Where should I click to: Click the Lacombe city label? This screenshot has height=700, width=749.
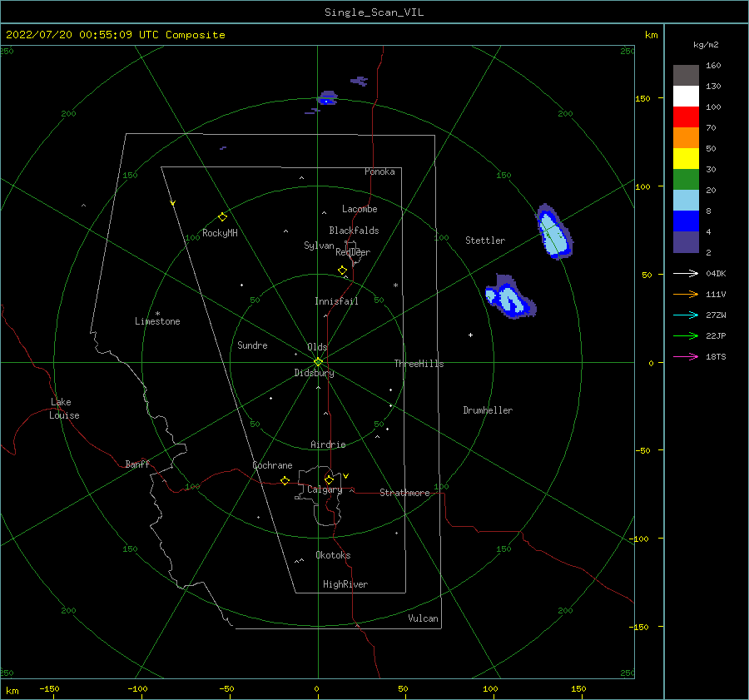click(360, 209)
